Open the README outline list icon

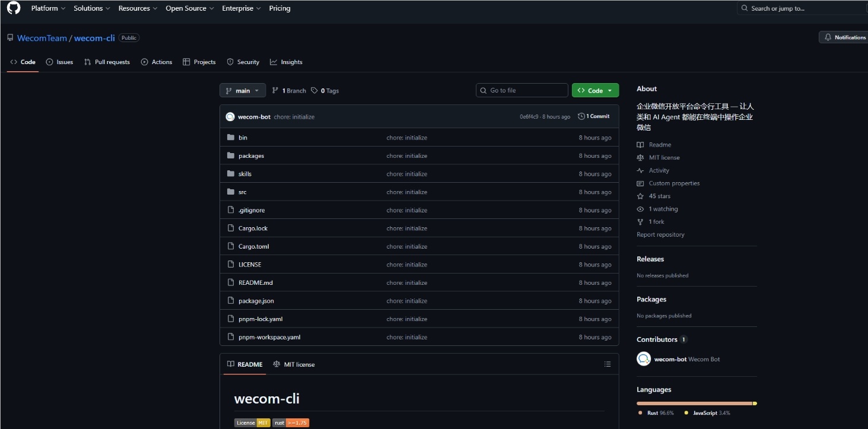point(608,364)
